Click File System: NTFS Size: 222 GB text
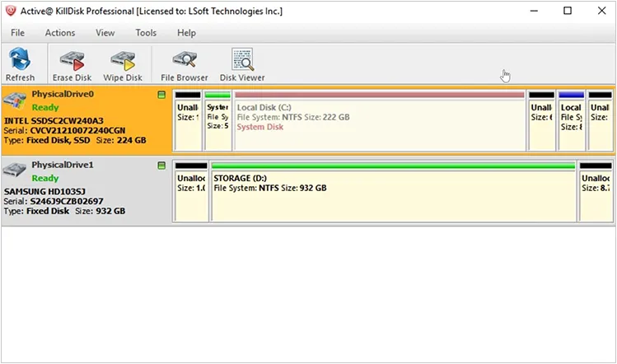Screen dimensions: 617x364 click(x=293, y=117)
